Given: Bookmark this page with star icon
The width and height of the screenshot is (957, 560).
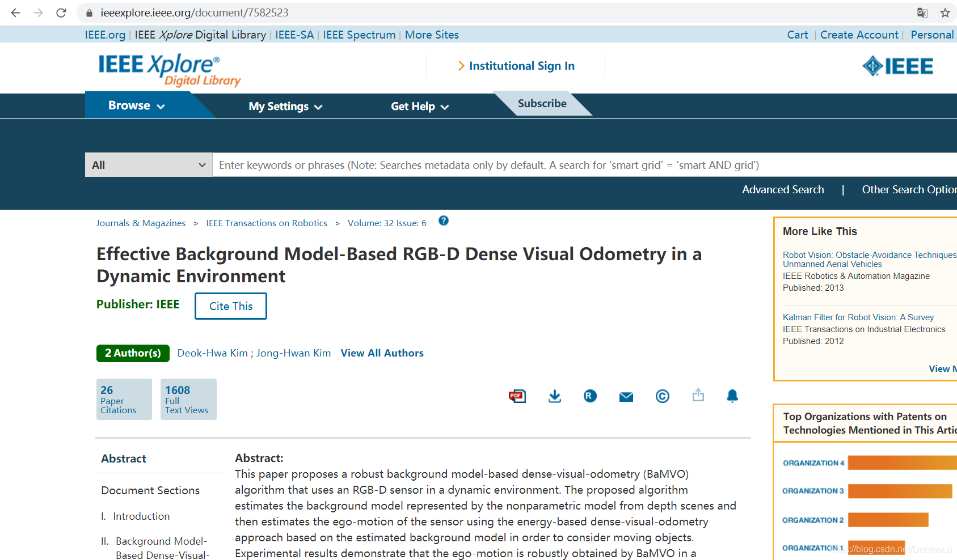Looking at the screenshot, I should point(945,12).
